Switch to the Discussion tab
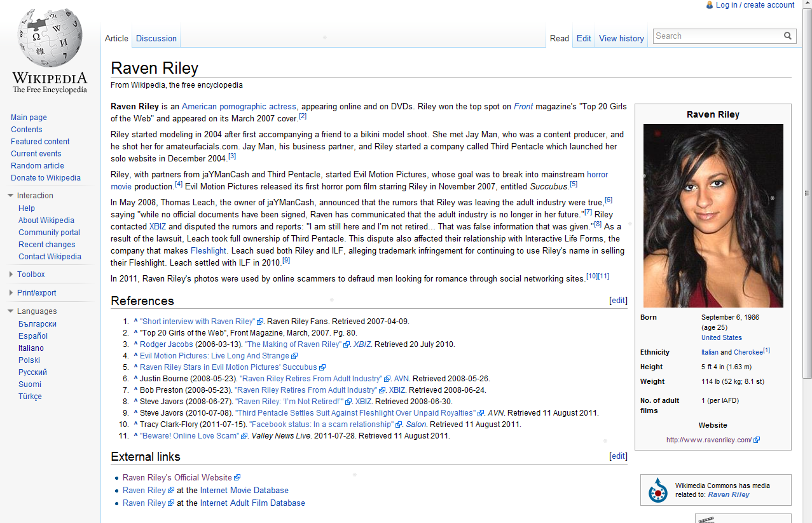The height and width of the screenshot is (523, 812). pyautogui.click(x=156, y=38)
